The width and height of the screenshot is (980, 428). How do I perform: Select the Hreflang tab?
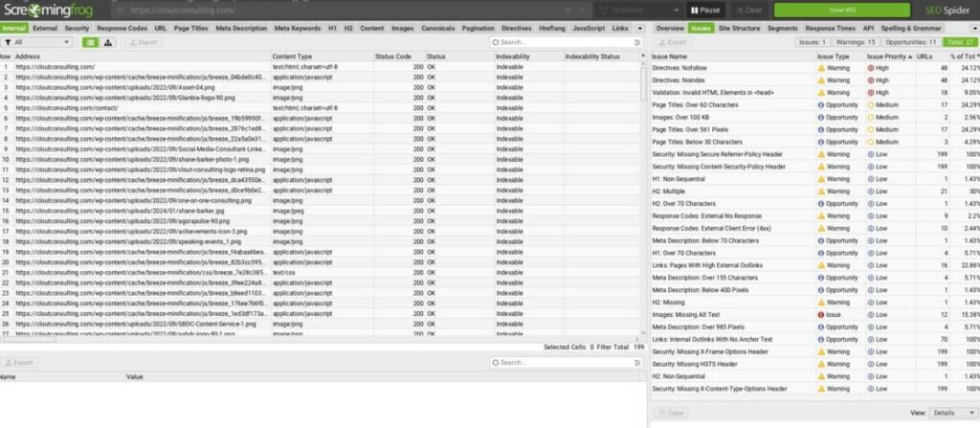point(552,29)
